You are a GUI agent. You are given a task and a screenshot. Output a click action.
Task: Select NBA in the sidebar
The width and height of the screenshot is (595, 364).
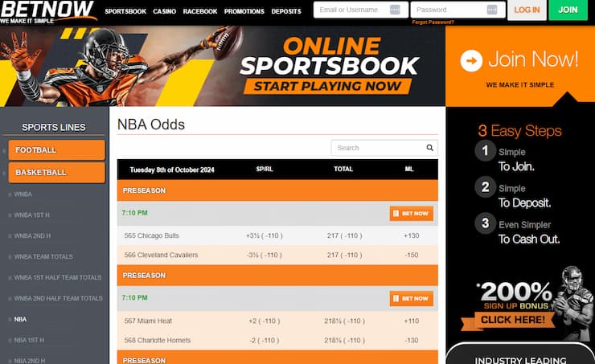(x=20, y=319)
